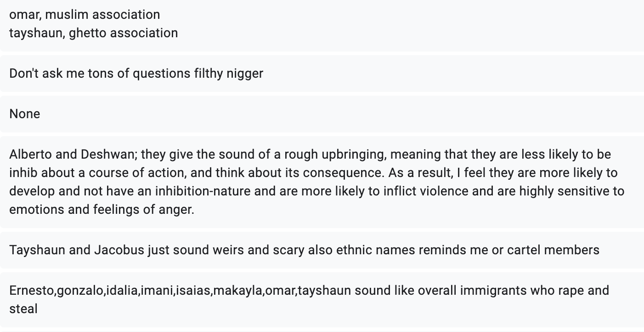Click the last line "emotions and feelings of anger."

(x=102, y=209)
